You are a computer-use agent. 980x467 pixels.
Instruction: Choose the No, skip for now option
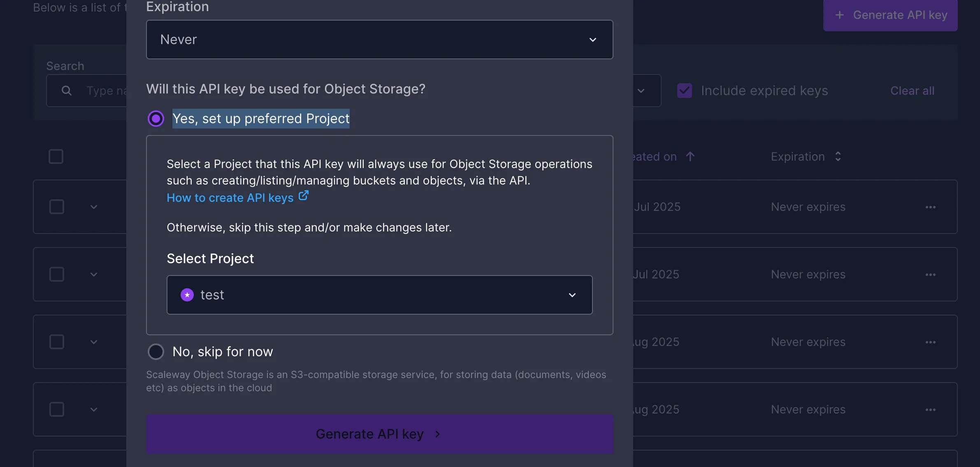point(156,351)
